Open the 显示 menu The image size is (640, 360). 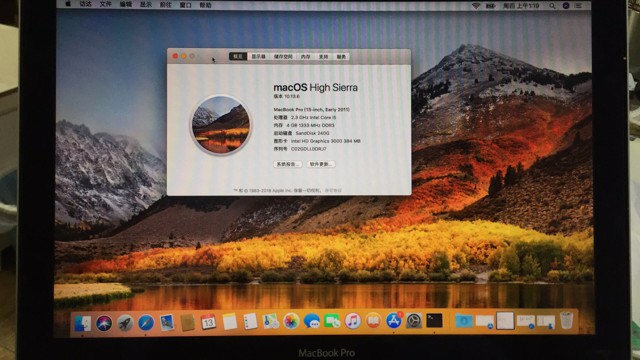[146, 4]
